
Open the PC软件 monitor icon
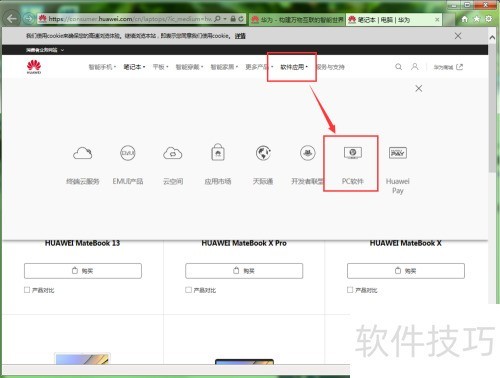353,153
